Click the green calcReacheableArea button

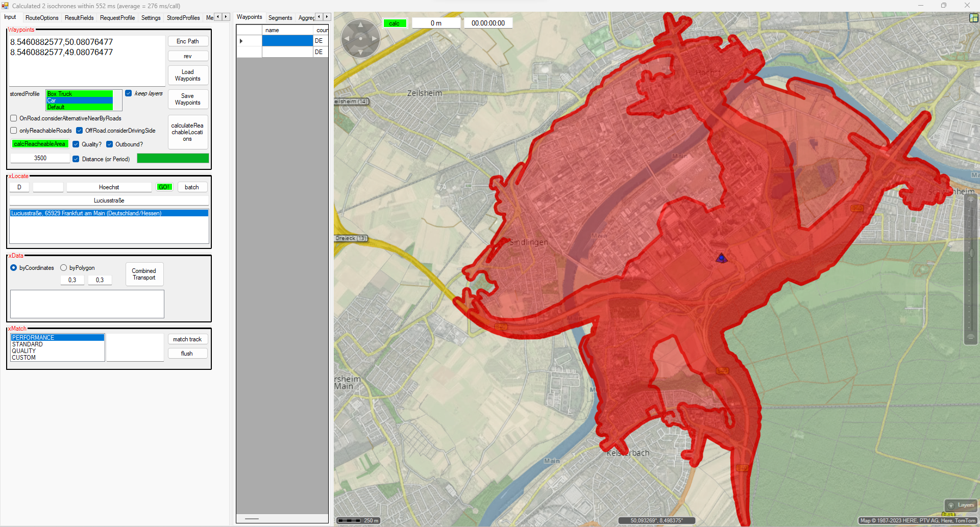(x=40, y=144)
